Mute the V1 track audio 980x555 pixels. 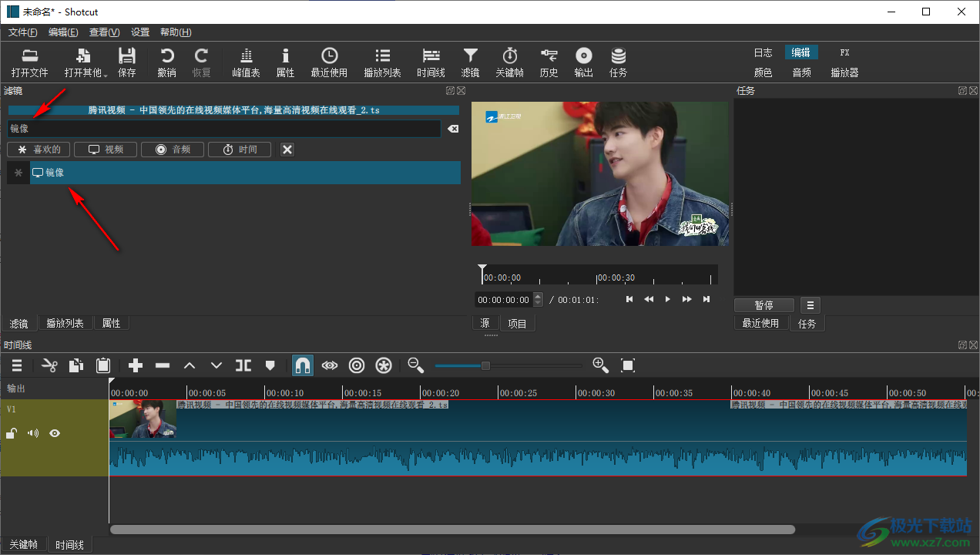coord(33,433)
